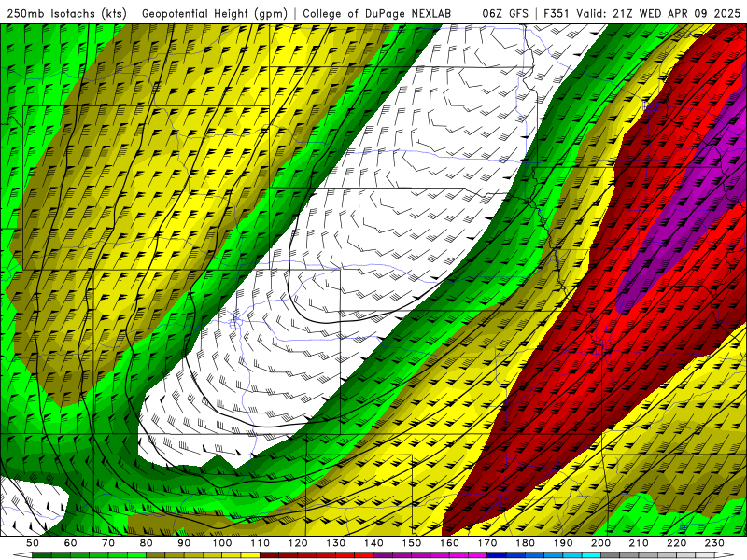Click the 'College of DuPage NEXLAB' label

377,14
